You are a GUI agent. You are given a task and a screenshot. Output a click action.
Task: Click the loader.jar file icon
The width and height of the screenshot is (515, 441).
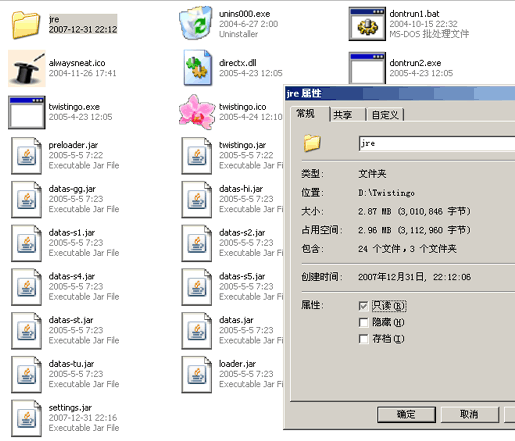click(197, 374)
